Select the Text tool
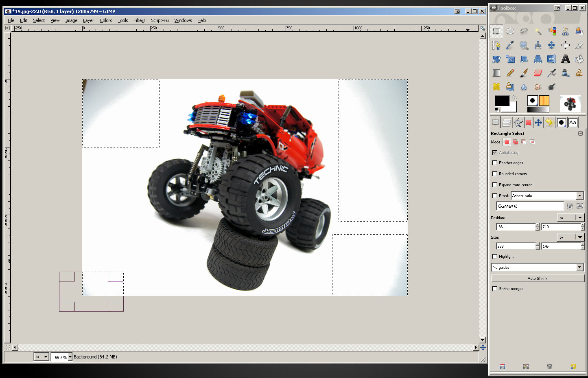 coord(566,59)
